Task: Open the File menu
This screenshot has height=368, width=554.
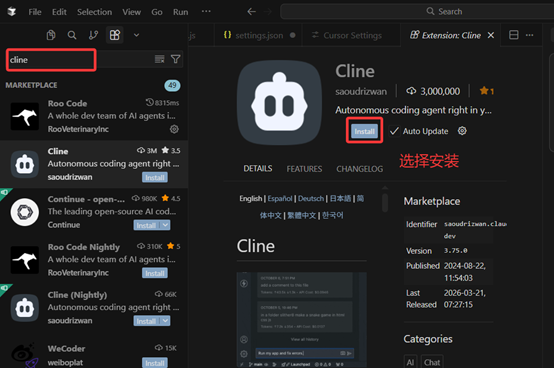Action: tap(35, 12)
